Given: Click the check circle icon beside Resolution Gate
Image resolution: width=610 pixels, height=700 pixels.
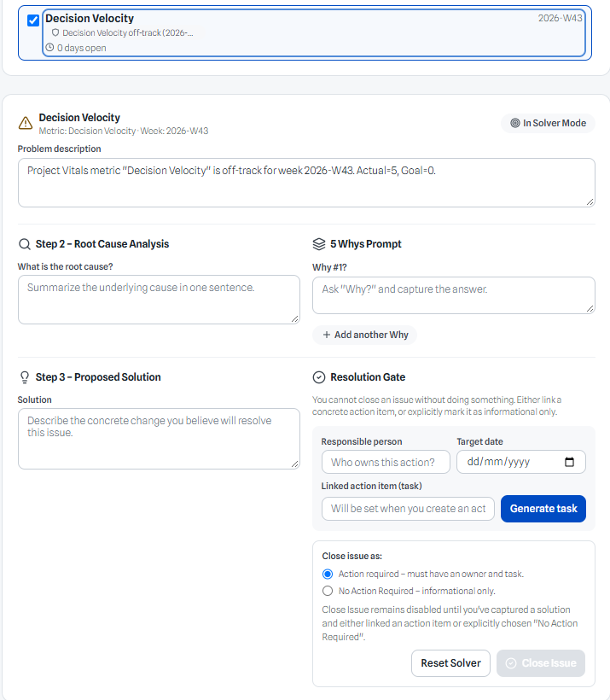Looking at the screenshot, I should coord(319,377).
